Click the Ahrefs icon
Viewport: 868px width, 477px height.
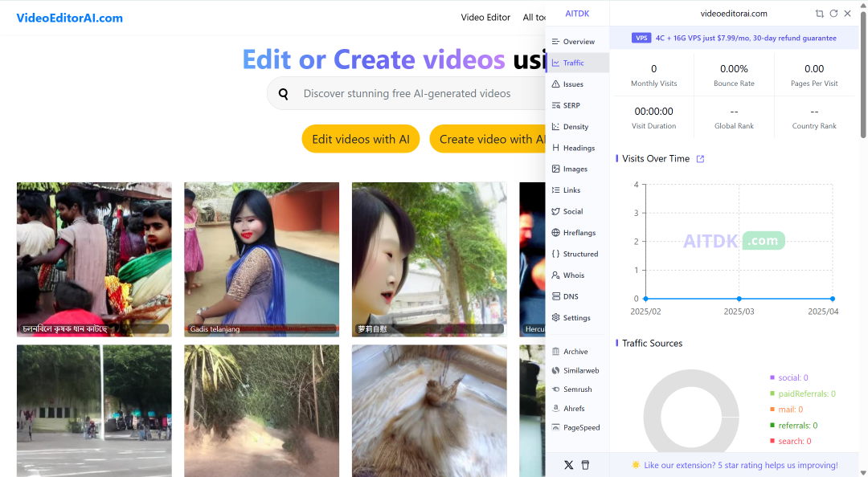click(556, 409)
